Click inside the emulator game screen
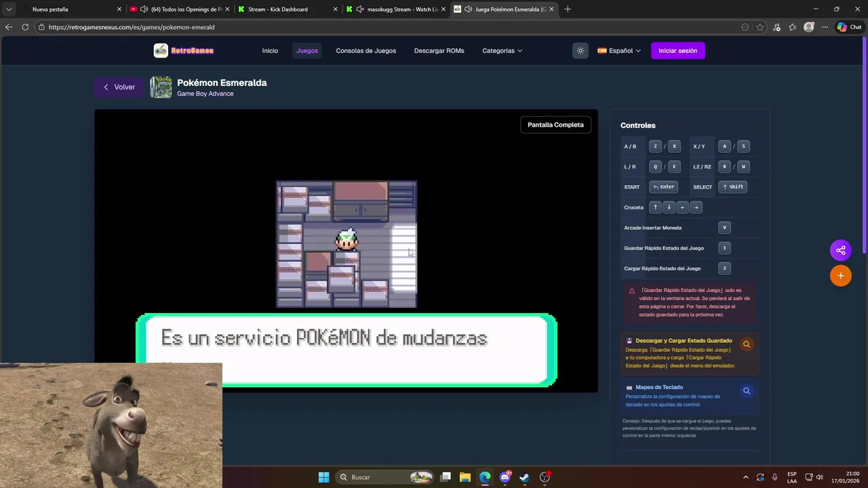Image resolution: width=868 pixels, height=488 pixels. click(346, 244)
